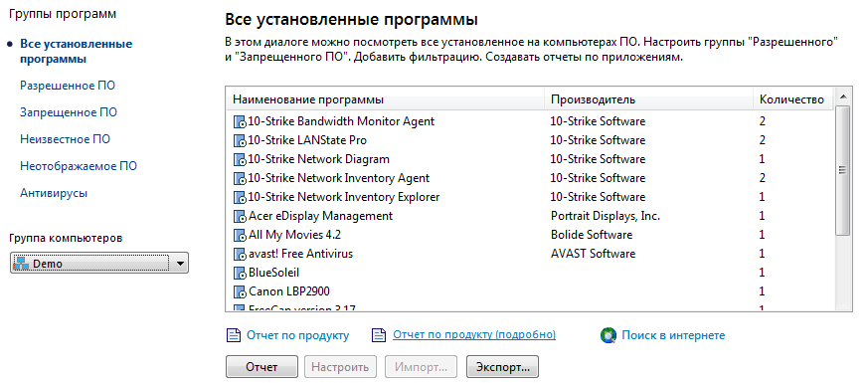Screen dimensions: 868x383
Task: Click icon beside 10-Strike Bandwidth Monitor Agent
Action: click(240, 121)
